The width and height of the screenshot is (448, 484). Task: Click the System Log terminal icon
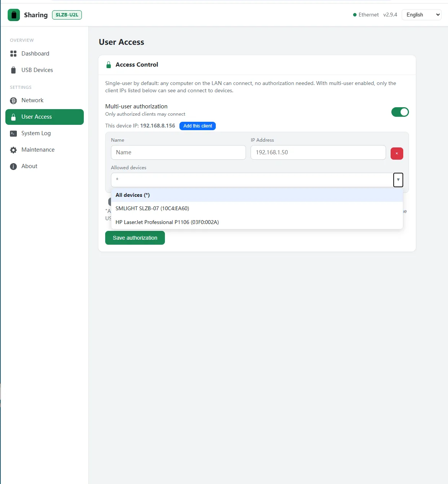[x=13, y=133]
